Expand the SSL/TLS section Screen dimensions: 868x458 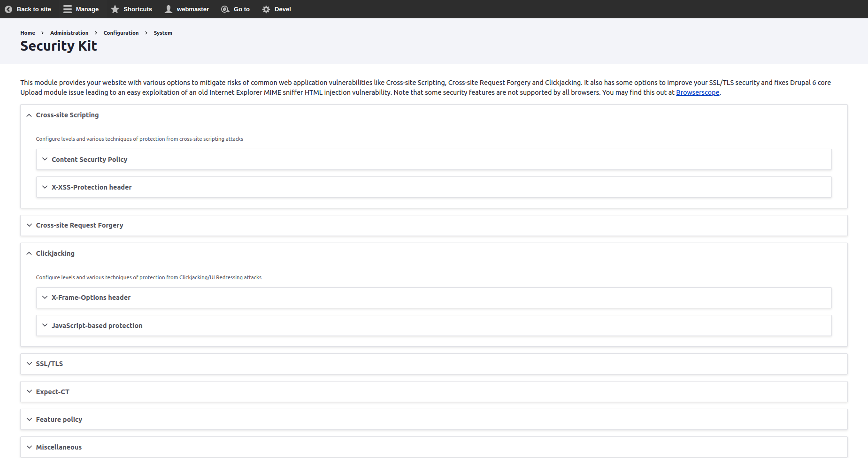coord(49,364)
